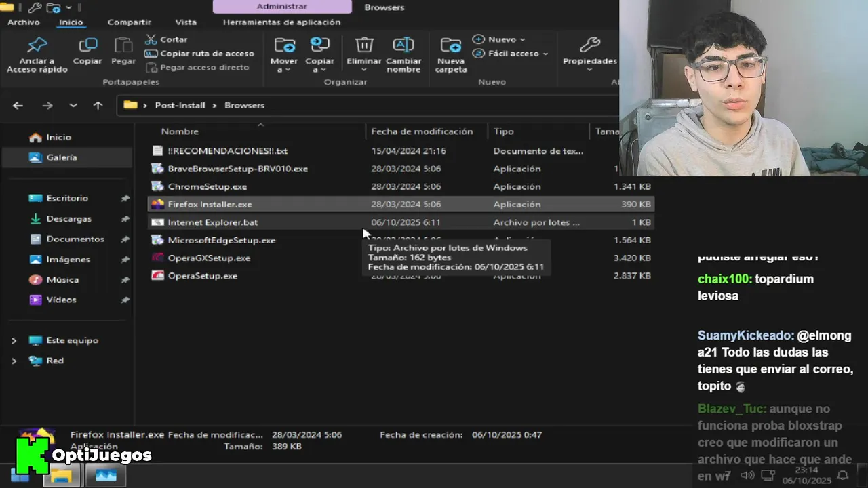Open the Fácil acceso dropdown

[510, 53]
